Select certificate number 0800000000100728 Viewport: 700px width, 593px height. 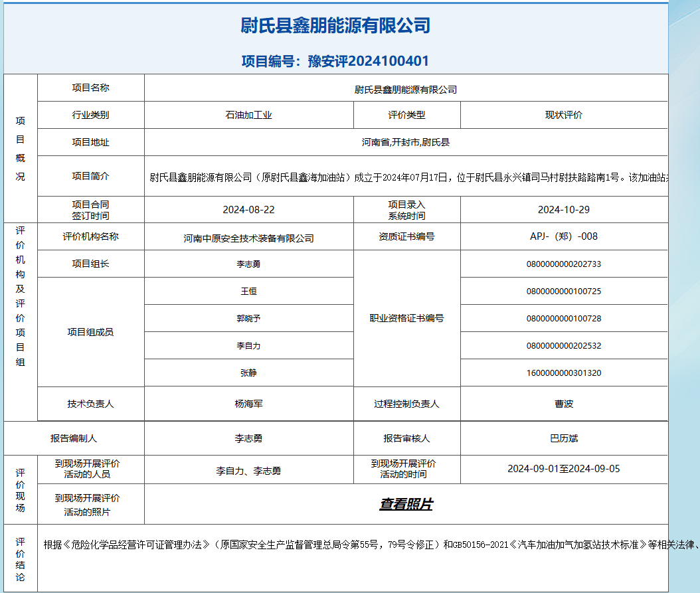(x=564, y=318)
